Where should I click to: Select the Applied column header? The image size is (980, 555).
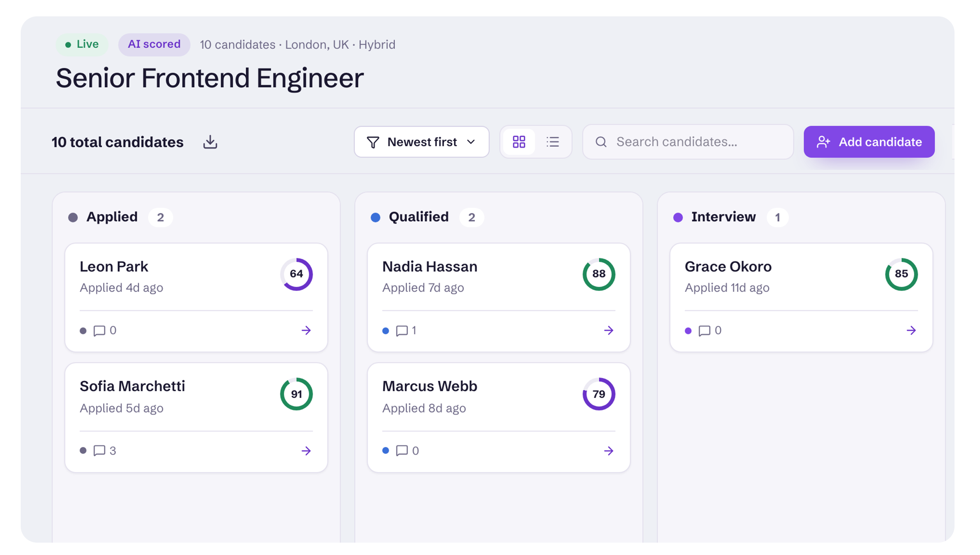[112, 217]
